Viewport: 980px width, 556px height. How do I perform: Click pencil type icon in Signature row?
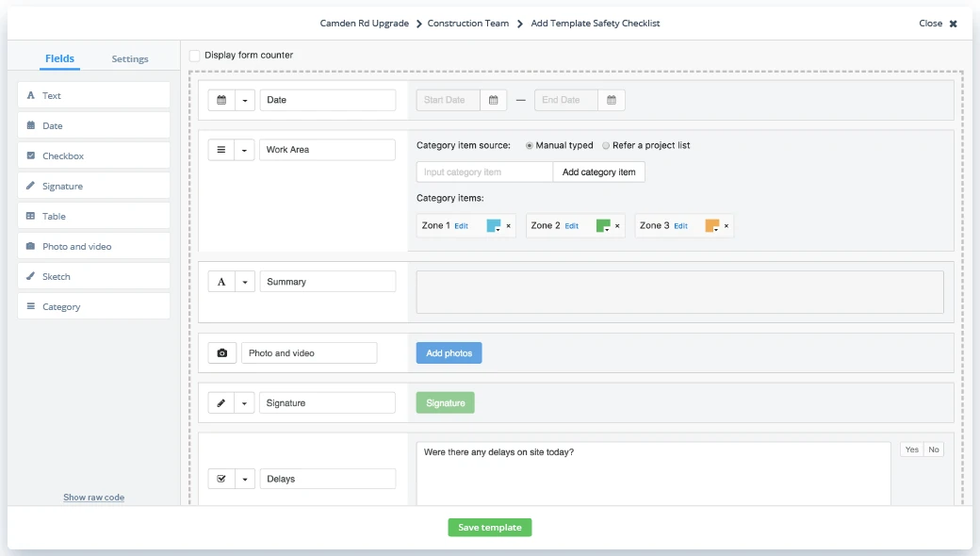click(x=221, y=403)
